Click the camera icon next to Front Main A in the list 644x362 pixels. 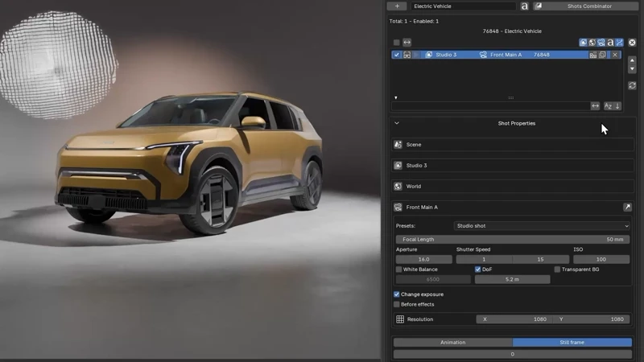(x=483, y=55)
